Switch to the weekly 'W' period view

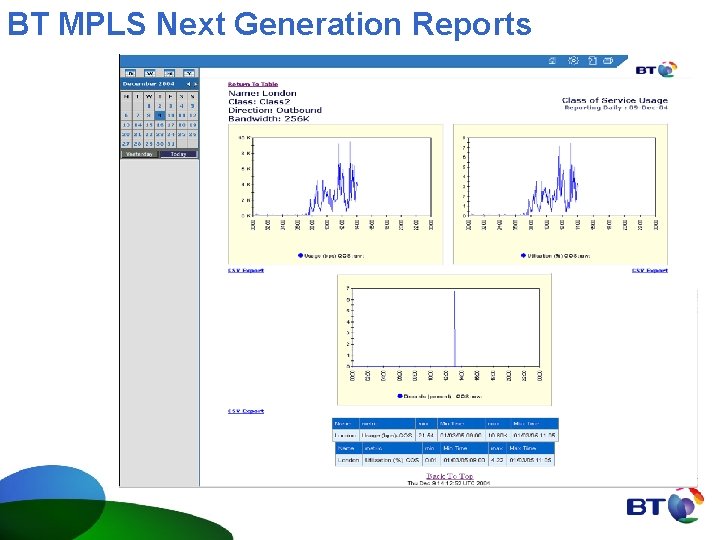[x=150, y=73]
